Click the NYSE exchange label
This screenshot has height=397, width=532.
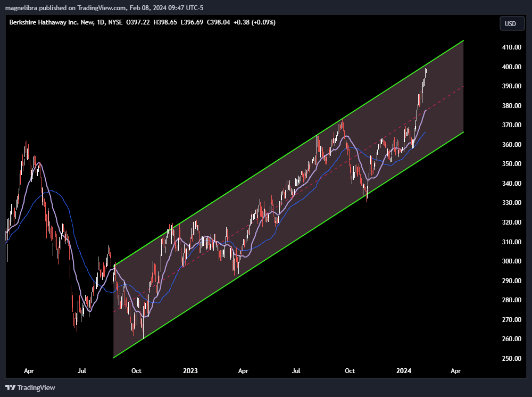click(x=115, y=22)
